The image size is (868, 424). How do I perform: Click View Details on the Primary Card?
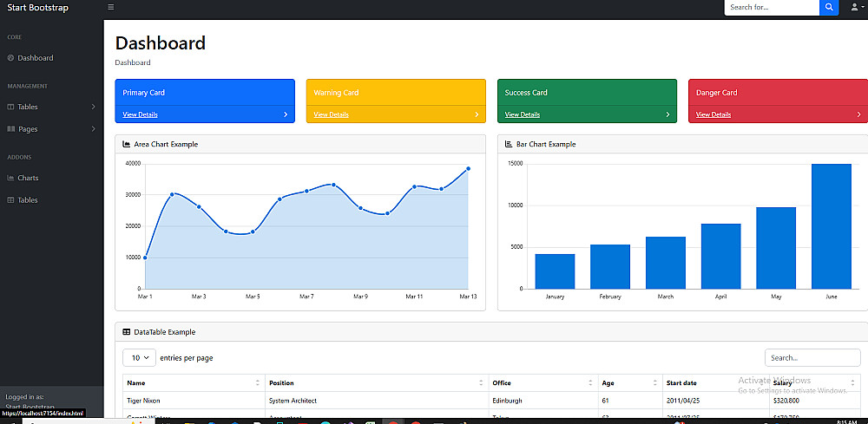[140, 114]
